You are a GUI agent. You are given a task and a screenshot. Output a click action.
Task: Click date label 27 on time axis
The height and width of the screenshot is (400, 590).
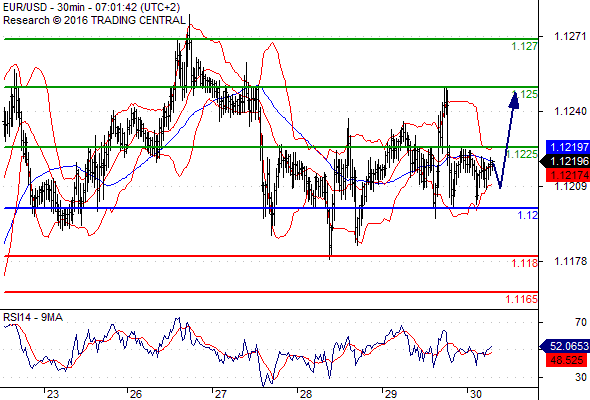tap(220, 394)
